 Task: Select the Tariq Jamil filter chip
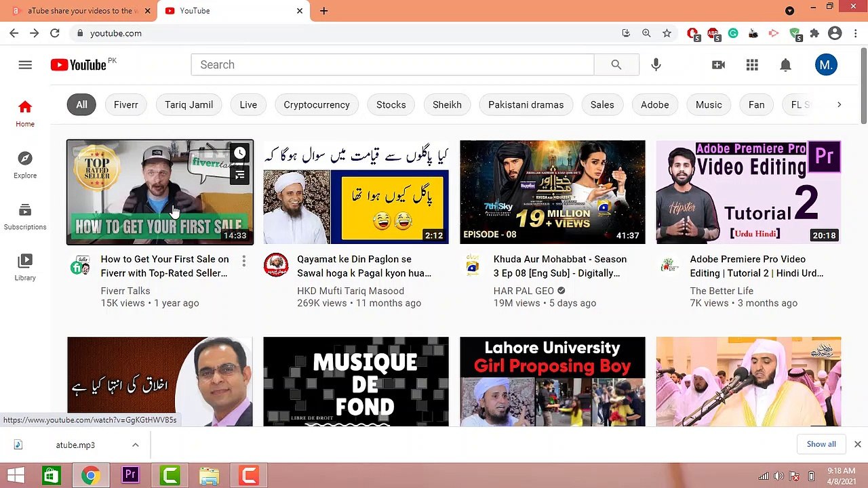pos(189,104)
